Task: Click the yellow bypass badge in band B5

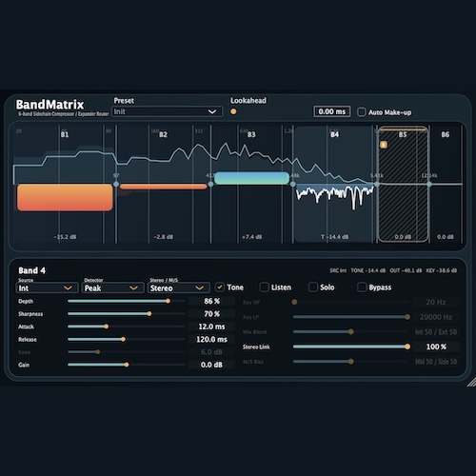Action: tap(384, 145)
